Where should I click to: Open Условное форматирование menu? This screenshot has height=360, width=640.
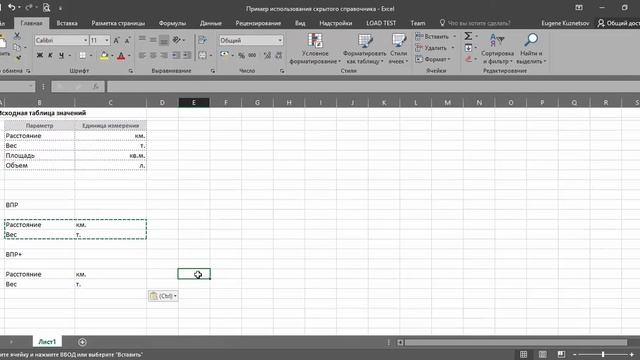coord(315,49)
